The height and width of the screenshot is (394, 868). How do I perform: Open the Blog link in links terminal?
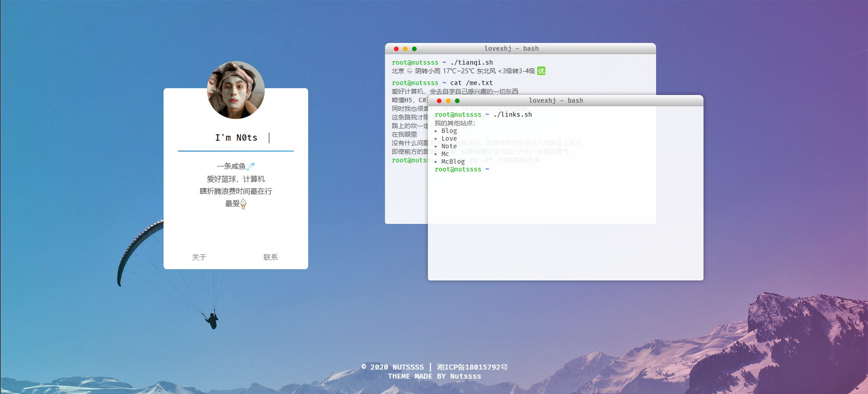pyautogui.click(x=449, y=131)
